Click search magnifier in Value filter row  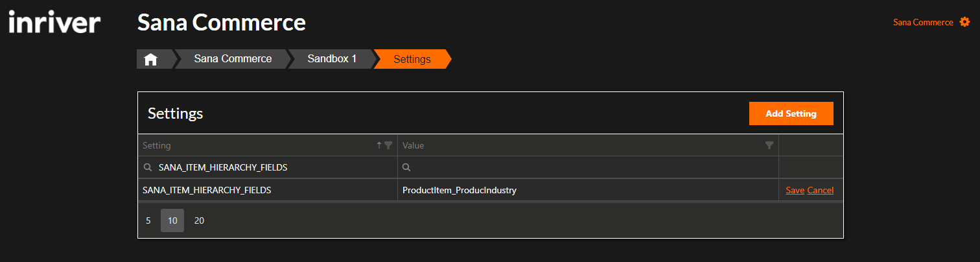(x=406, y=167)
